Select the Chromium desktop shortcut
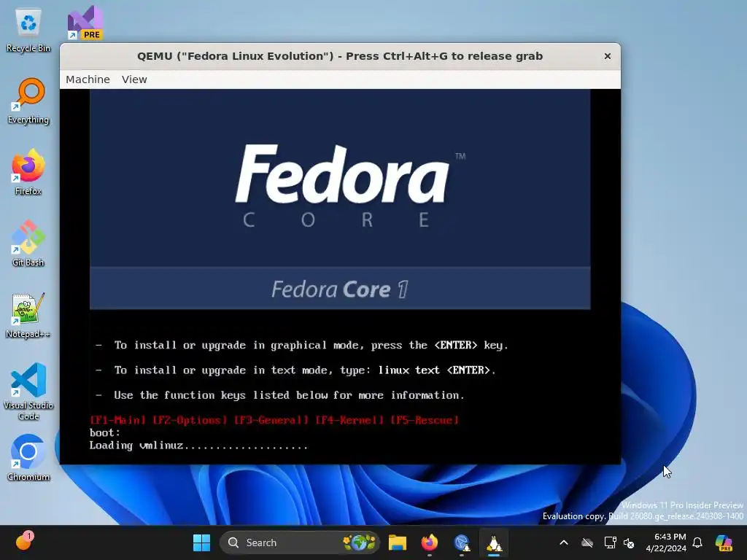This screenshot has width=747, height=560. click(28, 459)
